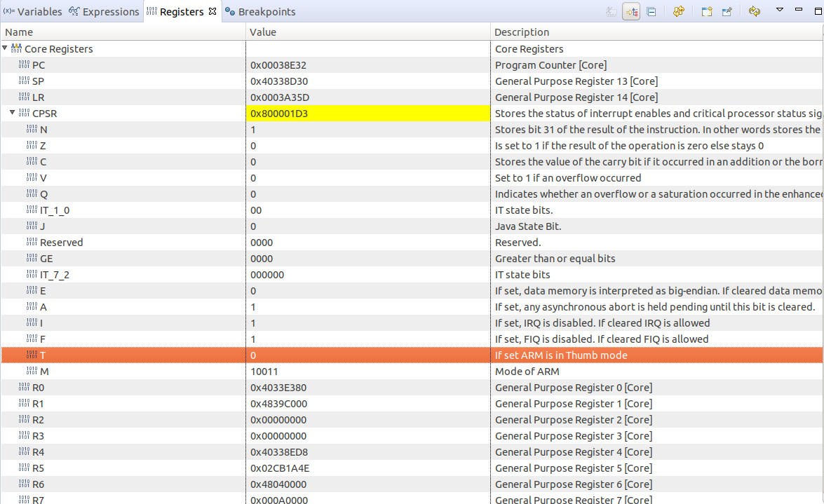This screenshot has width=824, height=504.
Task: Toggle Pin to Debug Context
Action: click(727, 12)
